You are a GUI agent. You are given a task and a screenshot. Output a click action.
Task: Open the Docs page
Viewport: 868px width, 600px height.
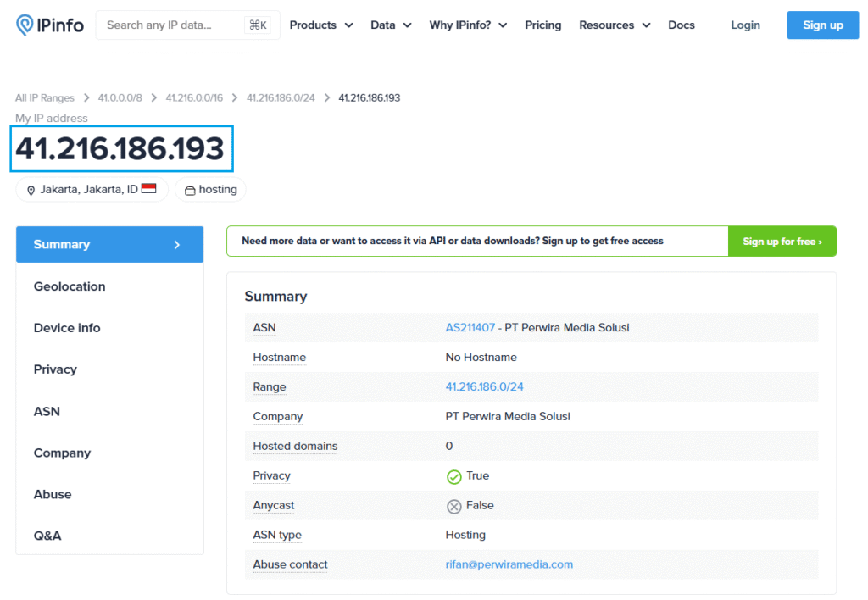tap(682, 25)
